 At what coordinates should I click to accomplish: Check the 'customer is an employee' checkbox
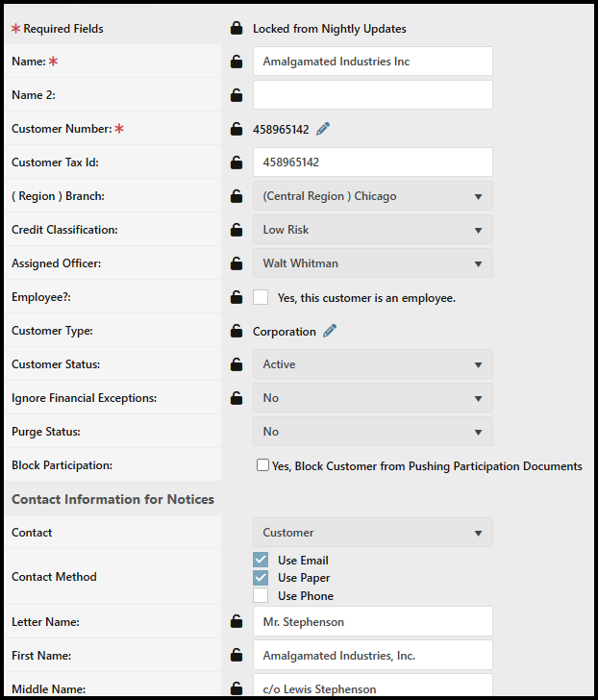click(x=261, y=298)
